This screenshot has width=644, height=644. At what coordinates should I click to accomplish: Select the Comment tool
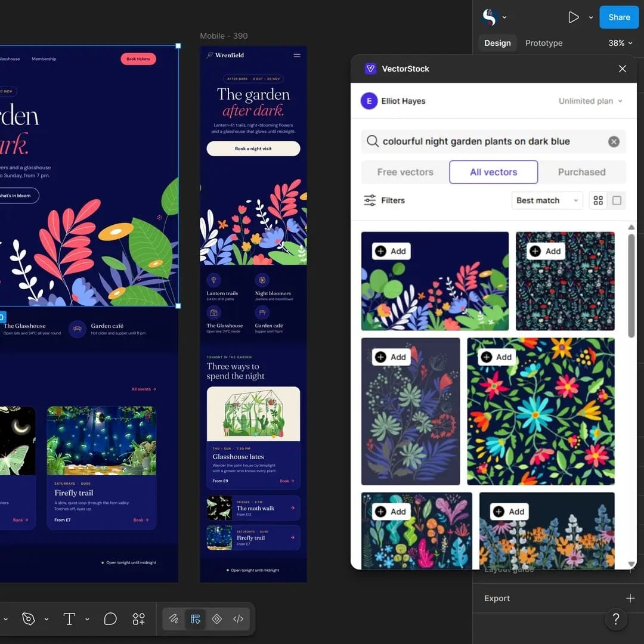point(110,618)
